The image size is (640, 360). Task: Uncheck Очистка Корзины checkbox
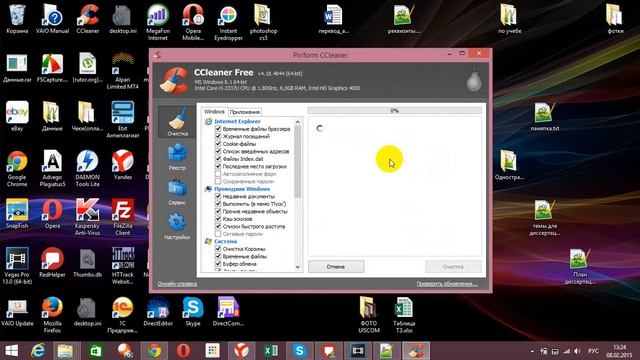pos(218,249)
